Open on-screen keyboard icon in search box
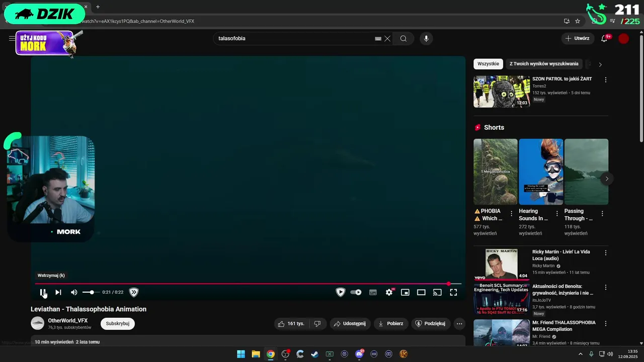644x362 pixels. tap(378, 39)
